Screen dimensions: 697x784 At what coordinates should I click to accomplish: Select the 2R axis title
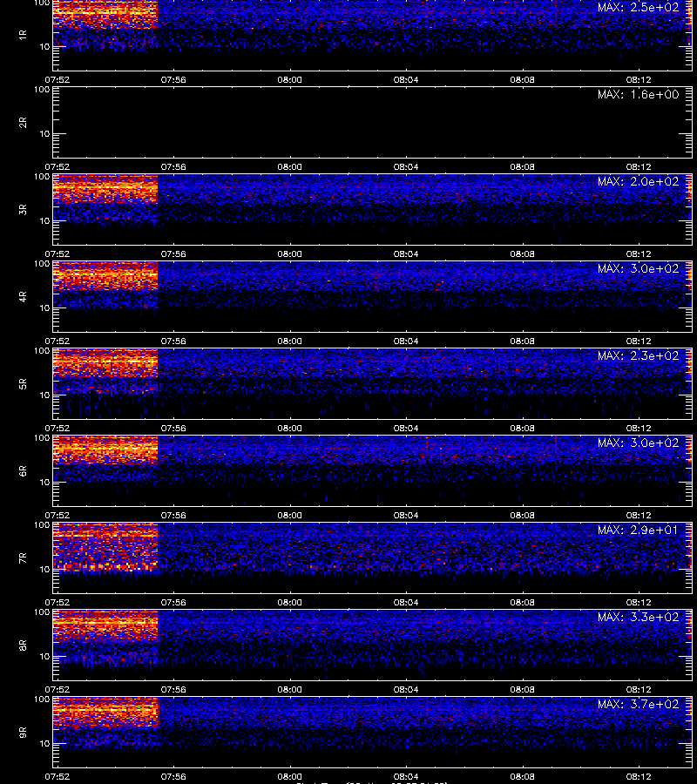point(23,123)
